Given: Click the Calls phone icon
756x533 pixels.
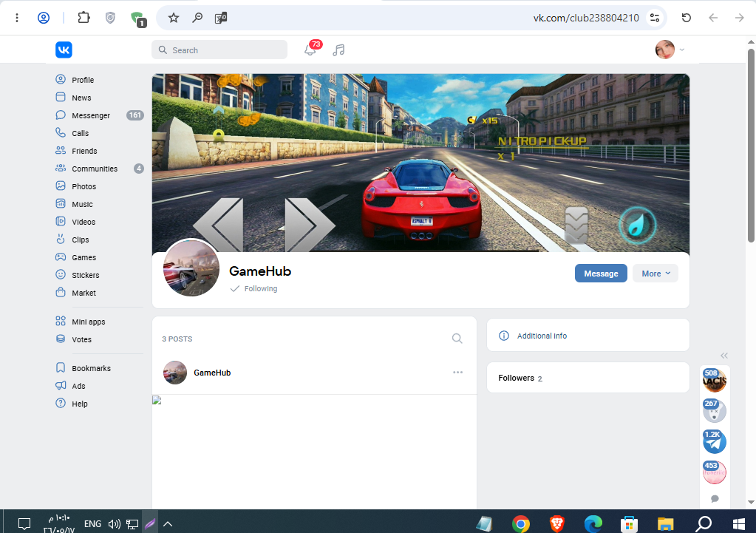Looking at the screenshot, I should [x=61, y=132].
